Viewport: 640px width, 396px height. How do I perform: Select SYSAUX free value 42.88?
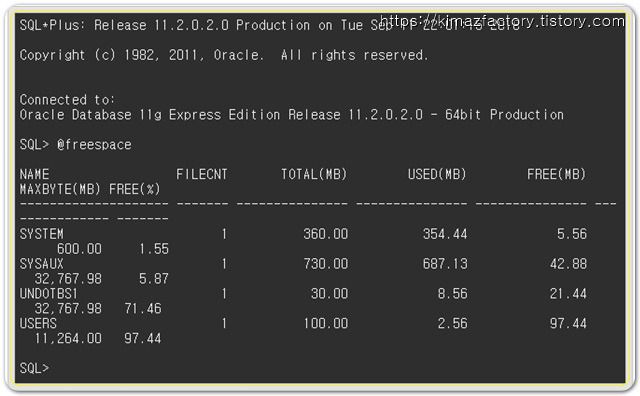tap(568, 264)
